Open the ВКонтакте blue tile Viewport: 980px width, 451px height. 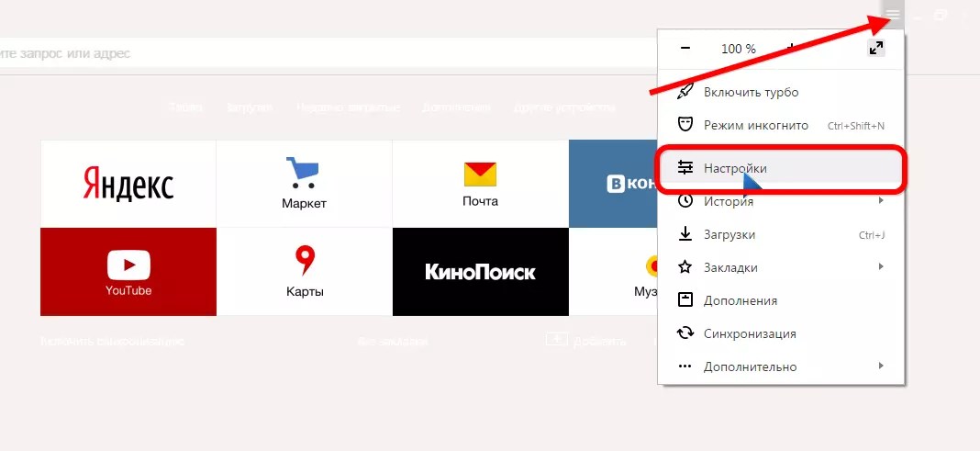(x=613, y=184)
